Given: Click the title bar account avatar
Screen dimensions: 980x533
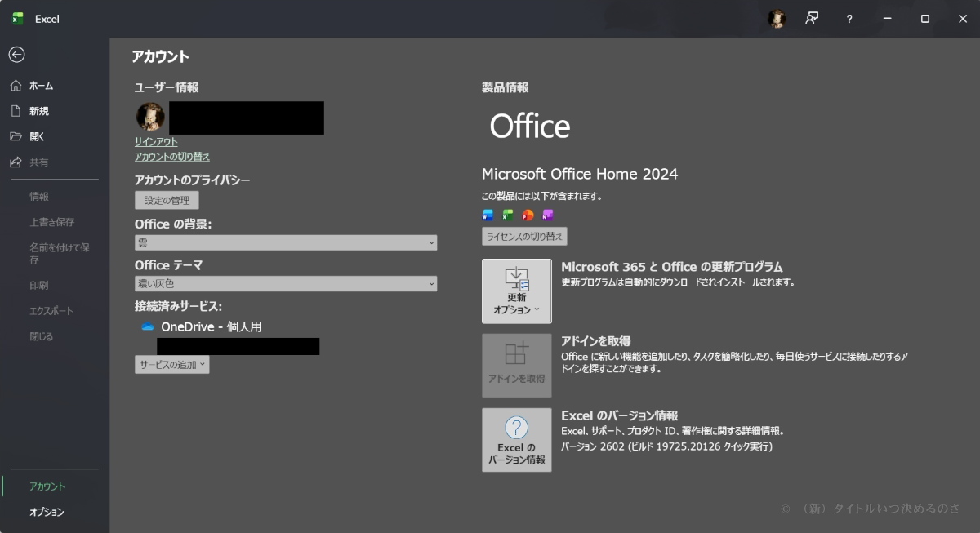Looking at the screenshot, I should click(777, 19).
